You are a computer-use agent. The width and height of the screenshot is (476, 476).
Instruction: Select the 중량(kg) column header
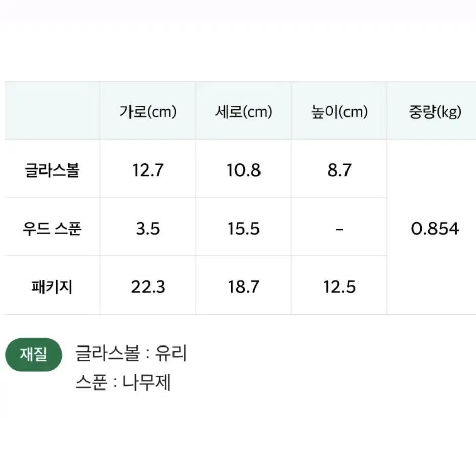(x=435, y=111)
